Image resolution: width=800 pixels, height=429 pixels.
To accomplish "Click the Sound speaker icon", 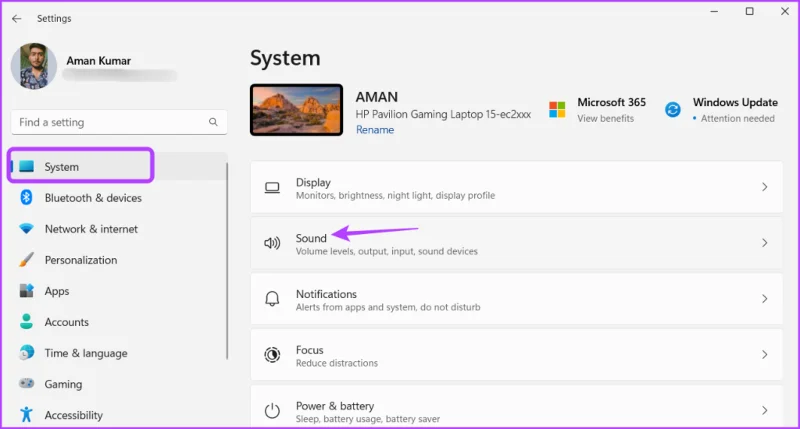I will click(x=272, y=243).
